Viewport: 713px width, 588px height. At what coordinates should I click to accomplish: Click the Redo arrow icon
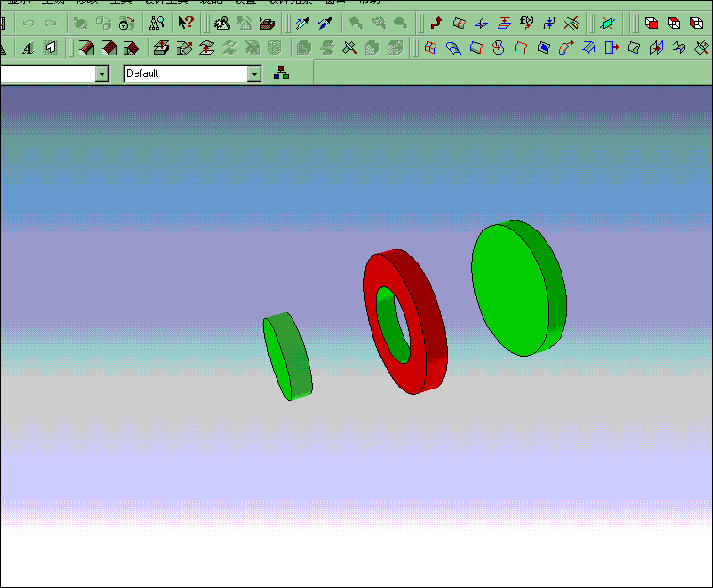(x=51, y=24)
